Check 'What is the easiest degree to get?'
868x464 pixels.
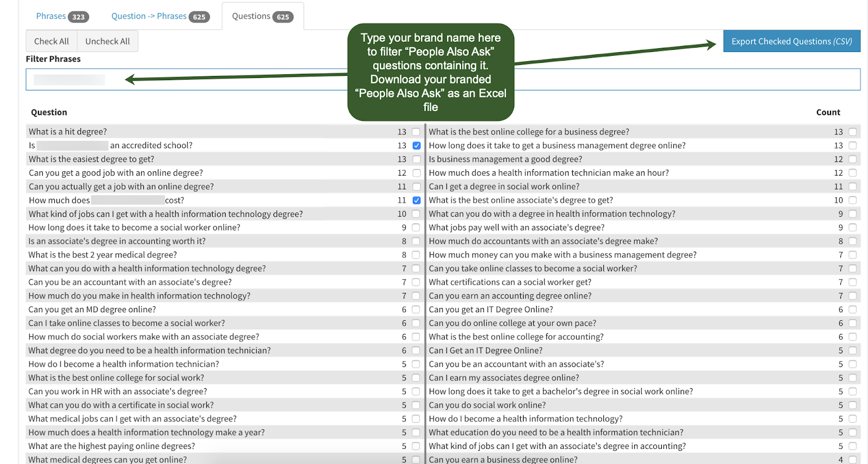(x=416, y=159)
